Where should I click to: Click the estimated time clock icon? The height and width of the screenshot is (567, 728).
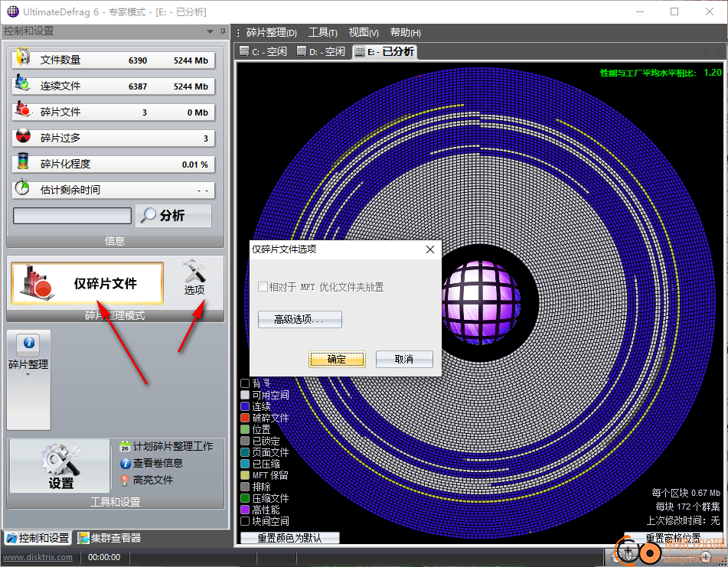pyautogui.click(x=22, y=187)
